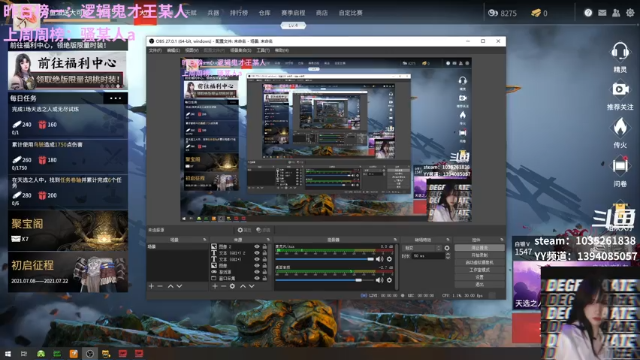Open scene transition type dropdown

click(422, 248)
